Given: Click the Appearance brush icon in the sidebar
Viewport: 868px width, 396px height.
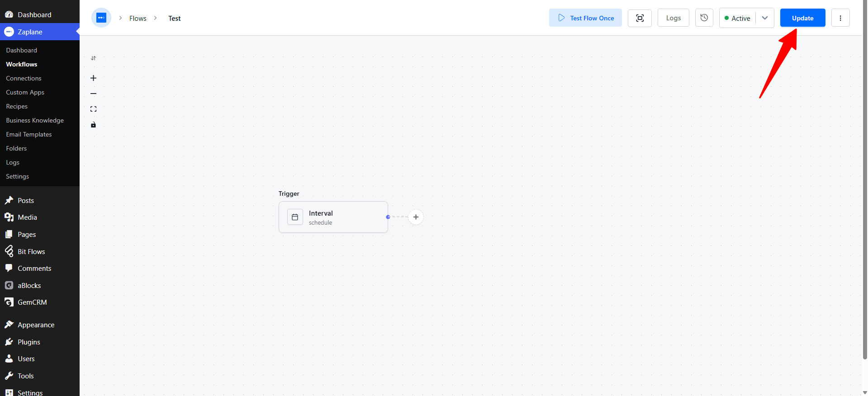Looking at the screenshot, I should click(9, 325).
